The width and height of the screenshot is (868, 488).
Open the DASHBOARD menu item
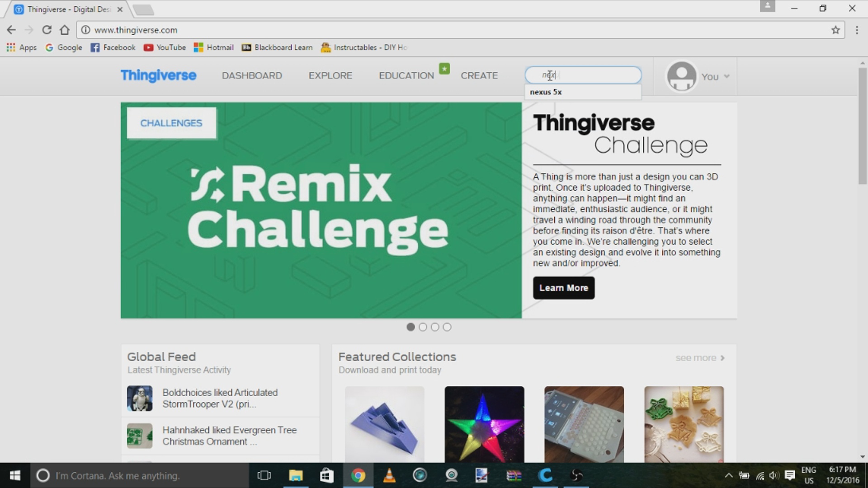pos(252,76)
